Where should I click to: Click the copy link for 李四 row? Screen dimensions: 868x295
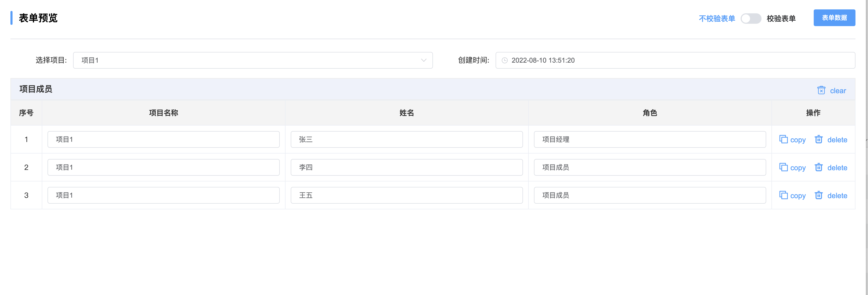[798, 168]
